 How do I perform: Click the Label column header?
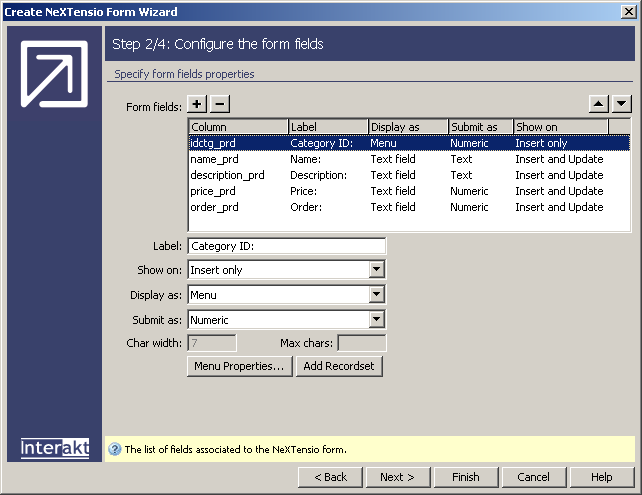coord(328,127)
